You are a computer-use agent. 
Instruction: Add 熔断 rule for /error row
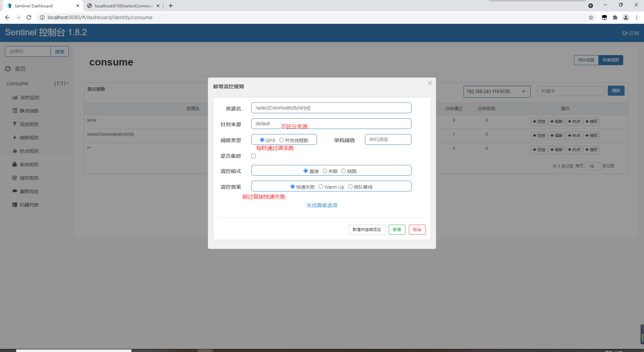pos(556,122)
